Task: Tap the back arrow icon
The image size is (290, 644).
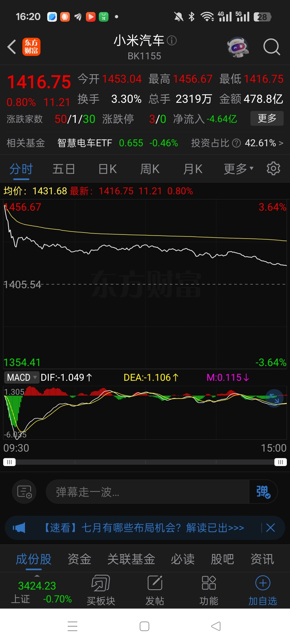Action: (12, 47)
